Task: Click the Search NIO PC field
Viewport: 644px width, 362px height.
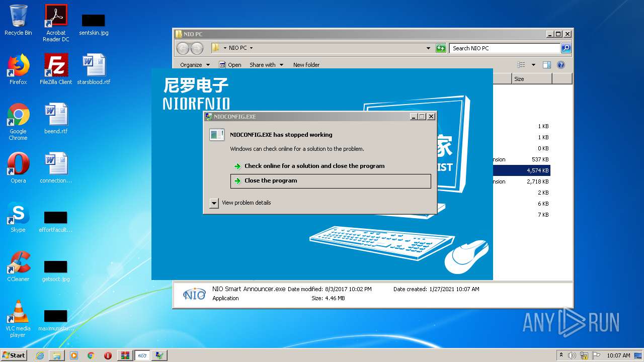Action: [x=505, y=48]
